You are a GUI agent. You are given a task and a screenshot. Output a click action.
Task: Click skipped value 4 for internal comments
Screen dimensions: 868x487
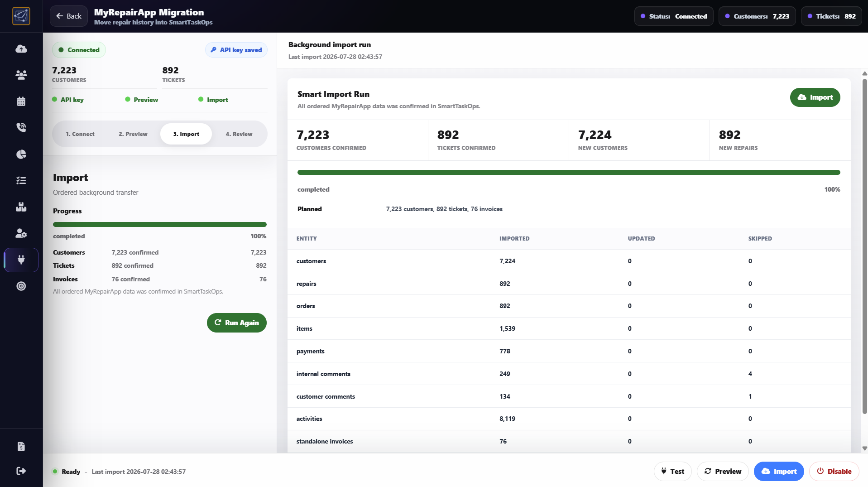pyautogui.click(x=750, y=374)
